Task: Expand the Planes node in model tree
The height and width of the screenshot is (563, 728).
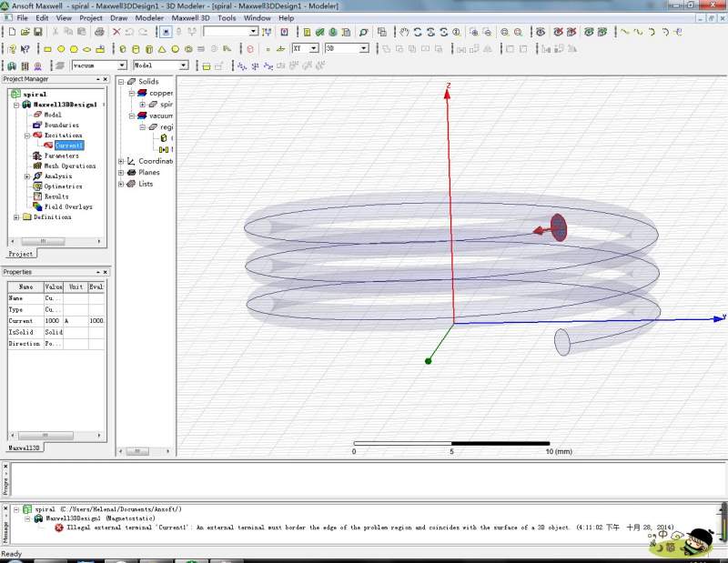Action: [x=120, y=172]
